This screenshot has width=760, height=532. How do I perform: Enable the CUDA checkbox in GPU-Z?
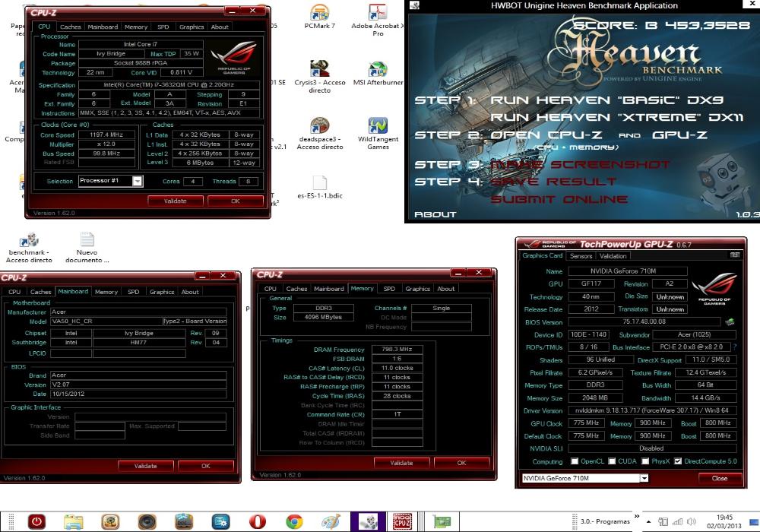tap(612, 461)
